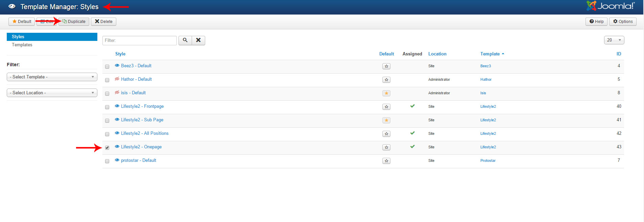Open the isis - Default style link

133,93
